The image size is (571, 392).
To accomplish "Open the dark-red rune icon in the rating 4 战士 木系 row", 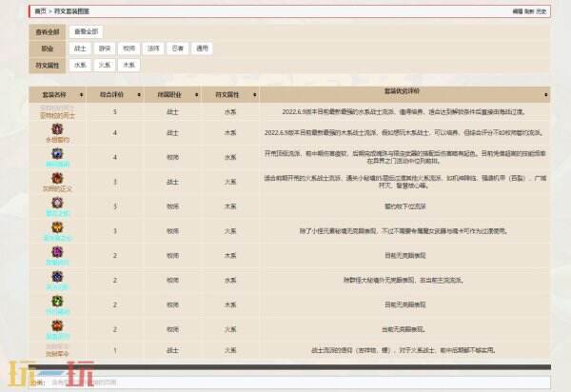I will pos(57,129).
